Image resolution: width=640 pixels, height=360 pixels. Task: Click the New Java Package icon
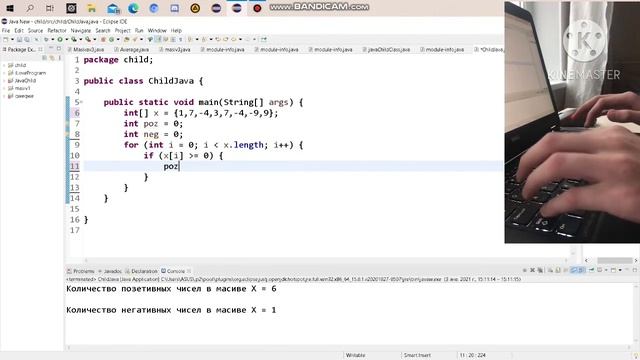pos(103,40)
